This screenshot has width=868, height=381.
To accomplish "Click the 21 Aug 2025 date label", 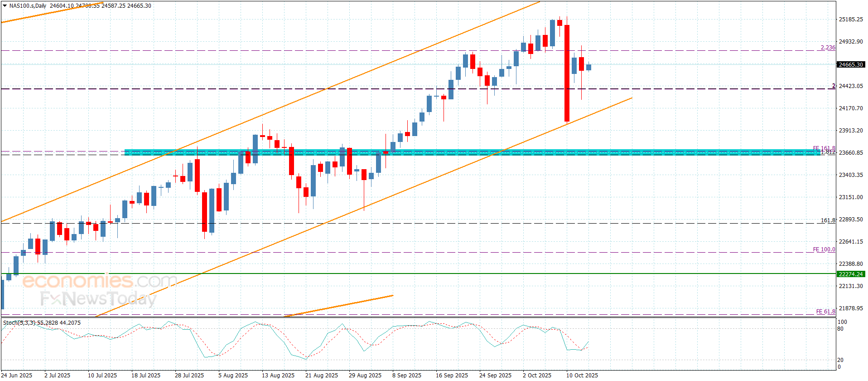I will (322, 375).
